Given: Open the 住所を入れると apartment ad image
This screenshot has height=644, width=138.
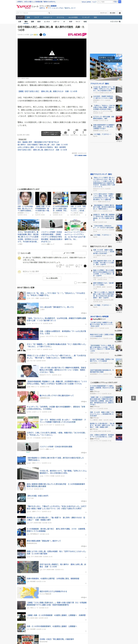Looking at the screenshot, I should [x=106, y=67].
